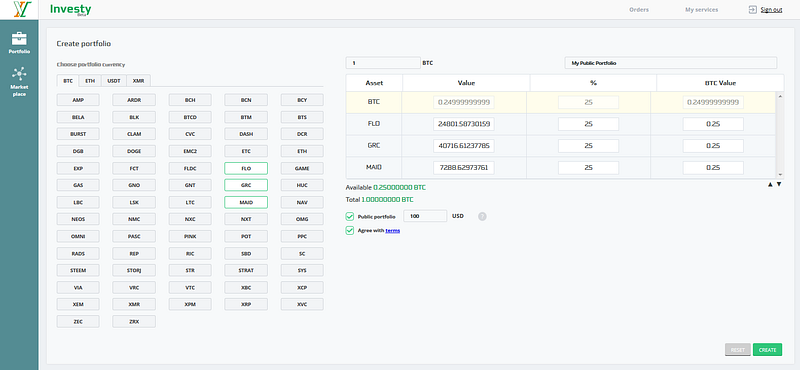Switch to the XMR currency tab
800x370 pixels.
point(138,81)
